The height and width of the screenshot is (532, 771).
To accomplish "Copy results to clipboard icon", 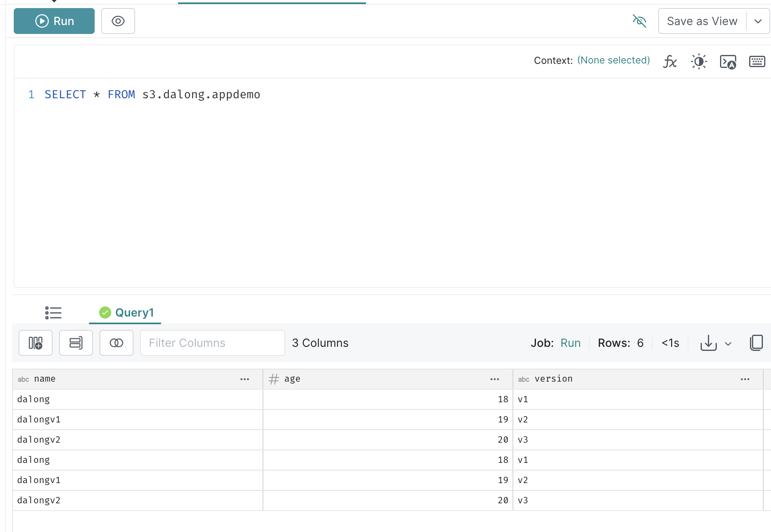I will (756, 343).
